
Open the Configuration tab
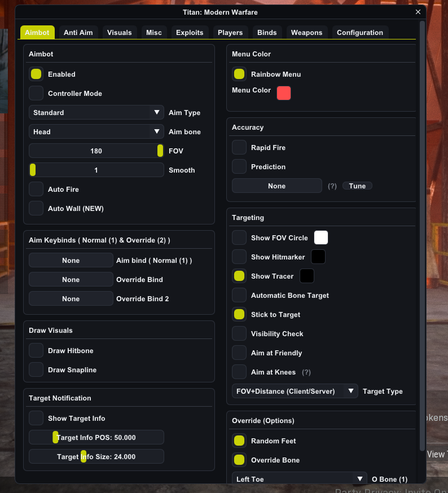point(360,32)
